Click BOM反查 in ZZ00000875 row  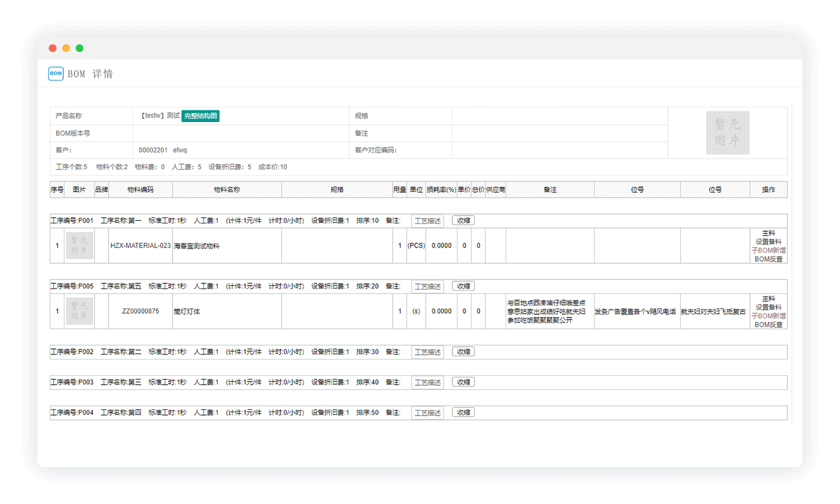(768, 325)
